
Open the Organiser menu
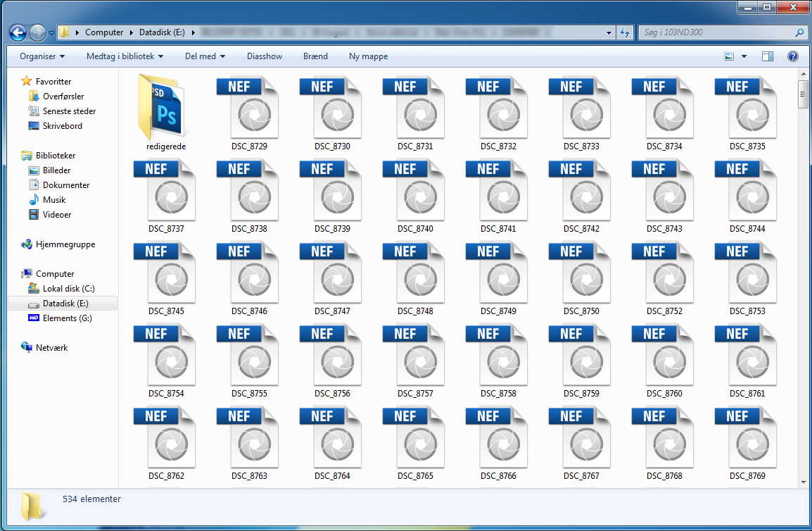click(42, 56)
